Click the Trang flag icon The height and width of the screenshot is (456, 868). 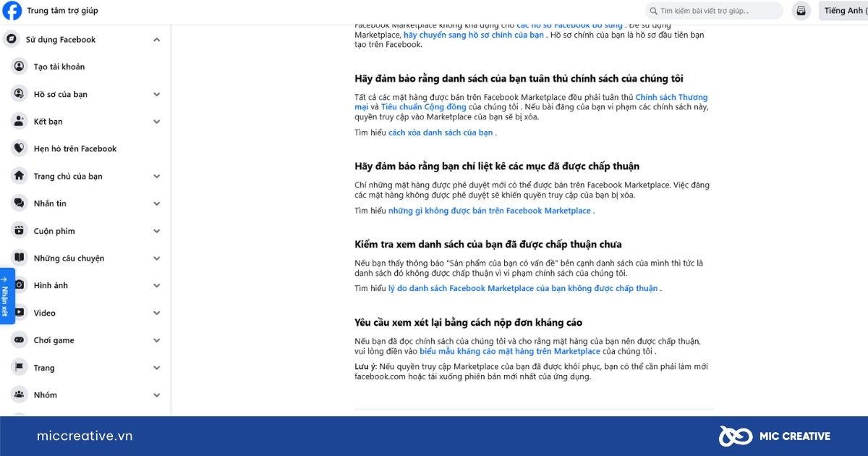coord(19,368)
